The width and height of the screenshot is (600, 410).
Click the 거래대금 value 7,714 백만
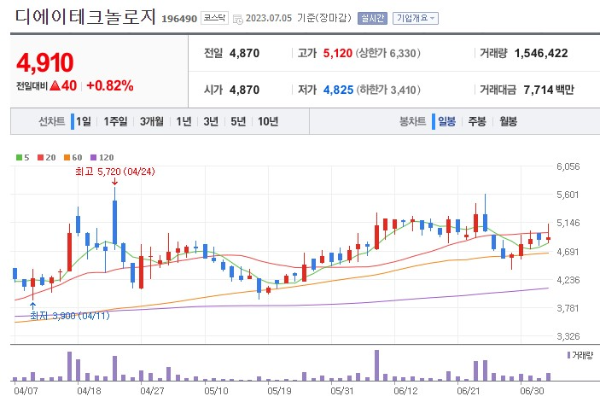coord(549,90)
